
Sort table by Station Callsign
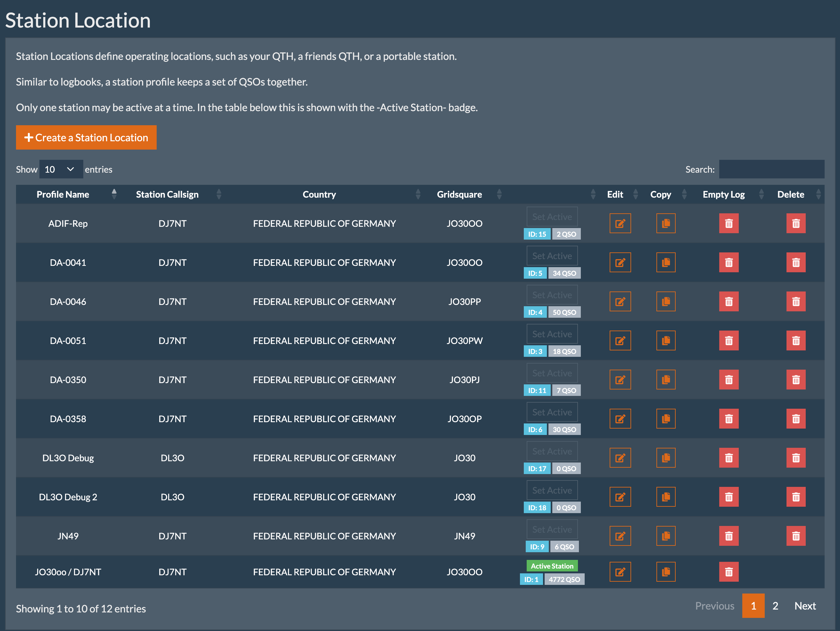[173, 194]
